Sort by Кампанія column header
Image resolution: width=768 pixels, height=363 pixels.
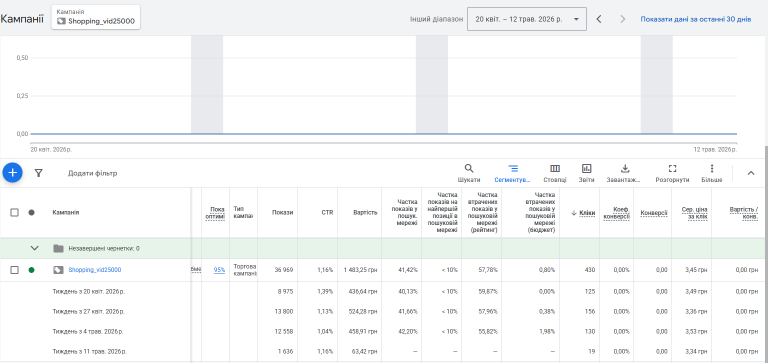66,213
